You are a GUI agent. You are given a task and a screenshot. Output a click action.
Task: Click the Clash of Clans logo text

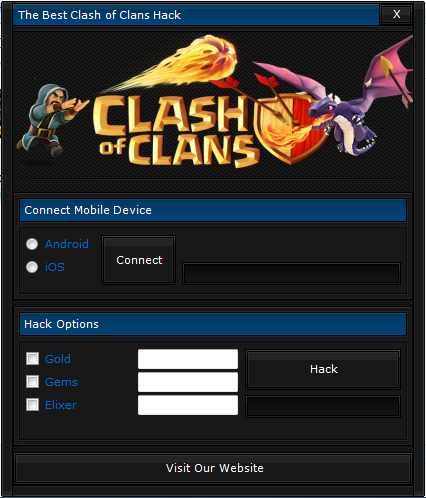tap(175, 131)
